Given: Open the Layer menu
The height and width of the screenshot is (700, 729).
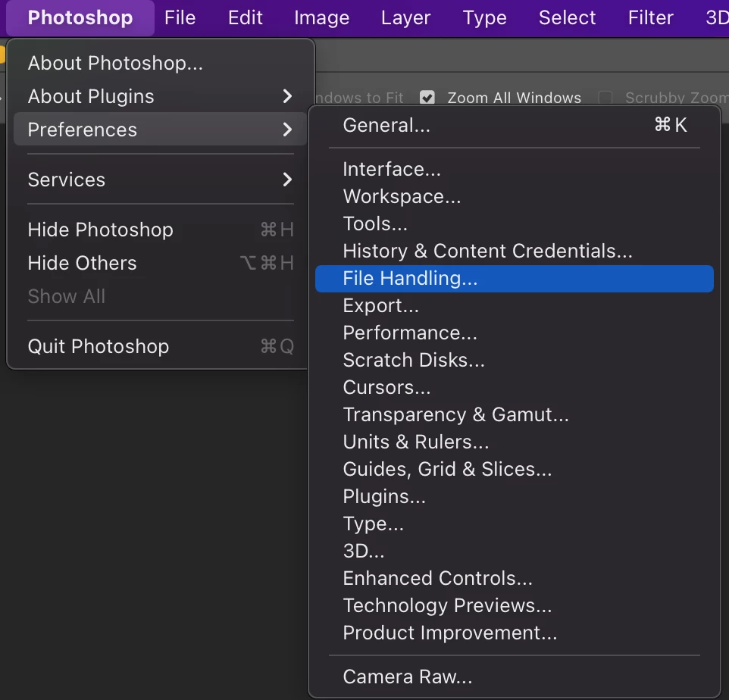Looking at the screenshot, I should tap(405, 17).
